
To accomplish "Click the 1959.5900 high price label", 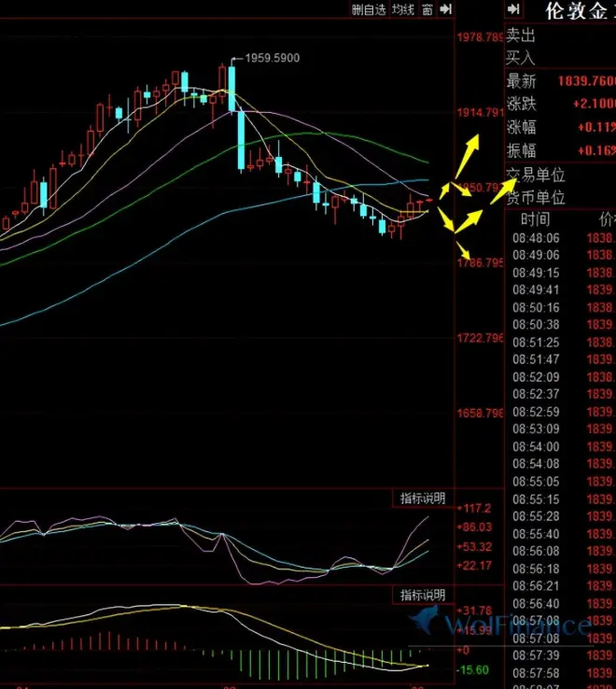I will click(x=272, y=58).
